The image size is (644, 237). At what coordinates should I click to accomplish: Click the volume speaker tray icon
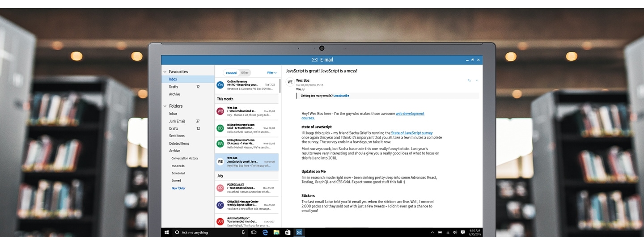[x=455, y=233]
